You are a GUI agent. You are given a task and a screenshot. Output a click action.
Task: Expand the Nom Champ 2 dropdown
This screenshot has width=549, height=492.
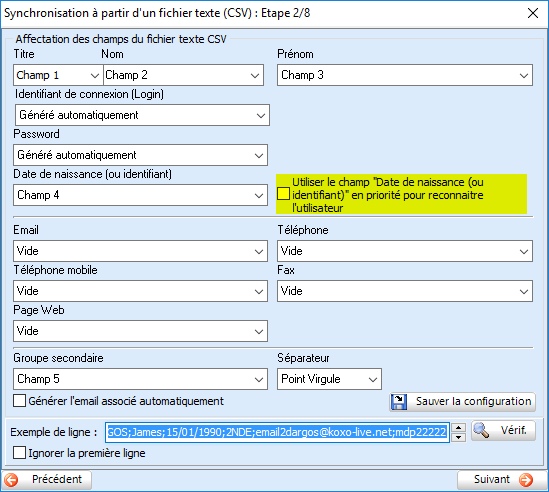[x=183, y=75]
